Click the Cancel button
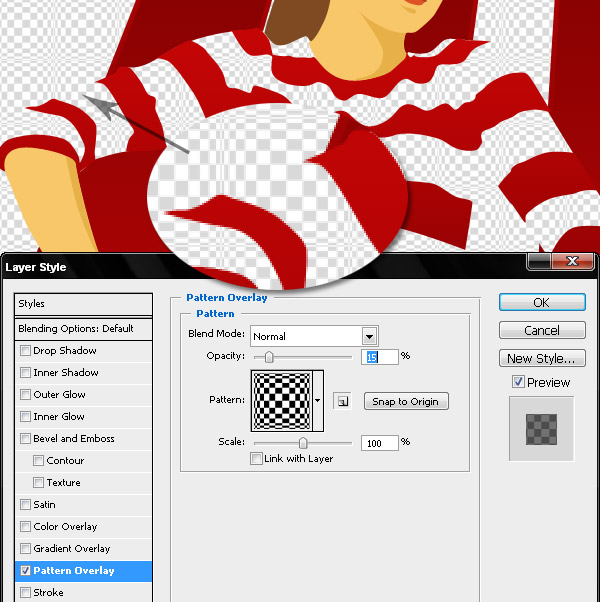 click(x=542, y=330)
